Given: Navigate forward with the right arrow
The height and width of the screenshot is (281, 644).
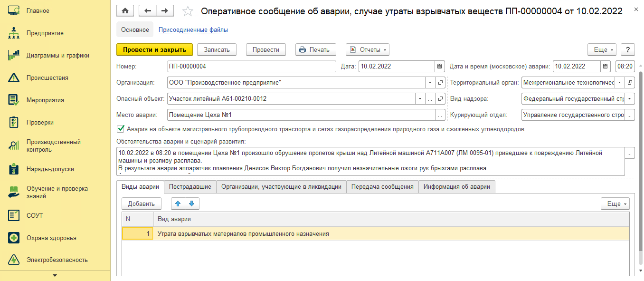Looking at the screenshot, I should pyautogui.click(x=165, y=10).
